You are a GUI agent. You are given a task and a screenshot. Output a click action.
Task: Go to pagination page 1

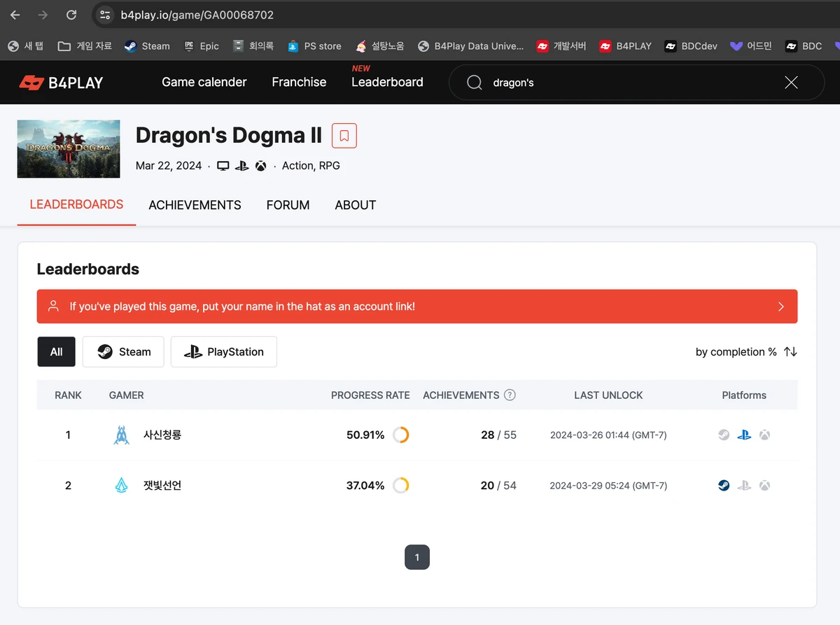point(417,557)
